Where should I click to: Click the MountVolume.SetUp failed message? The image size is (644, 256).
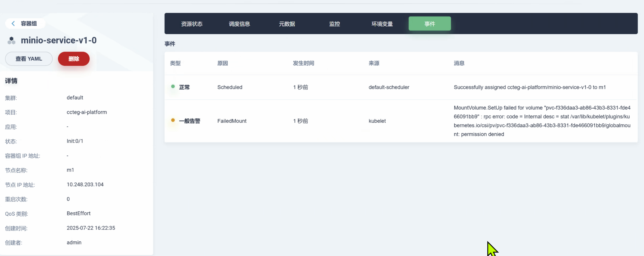(x=542, y=121)
